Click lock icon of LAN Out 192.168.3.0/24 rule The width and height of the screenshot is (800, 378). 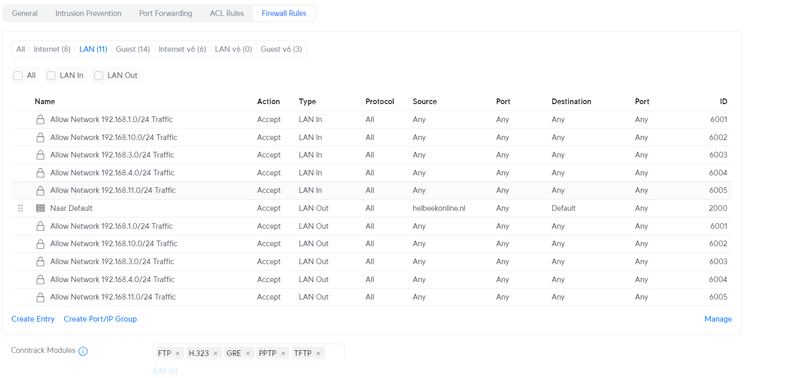click(40, 262)
